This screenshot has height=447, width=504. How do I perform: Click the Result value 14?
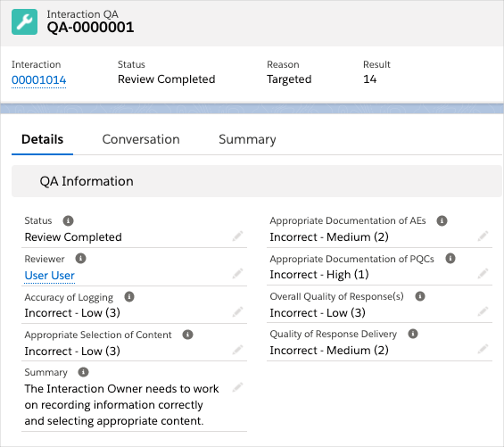369,79
